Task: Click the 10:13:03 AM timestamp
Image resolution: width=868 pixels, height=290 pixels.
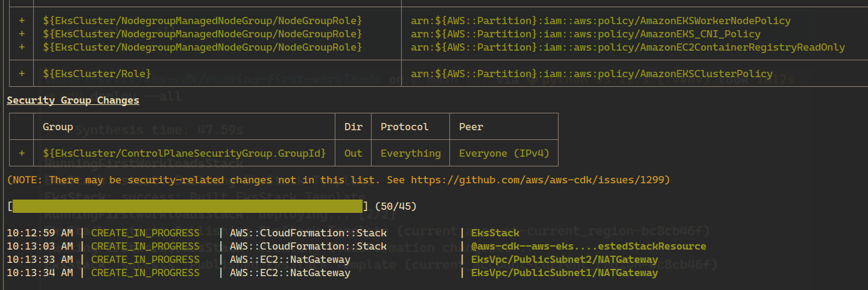Action: (x=40, y=246)
